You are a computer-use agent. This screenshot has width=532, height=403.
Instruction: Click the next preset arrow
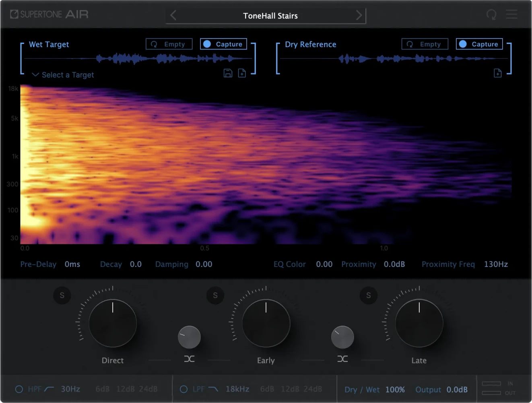tap(359, 15)
